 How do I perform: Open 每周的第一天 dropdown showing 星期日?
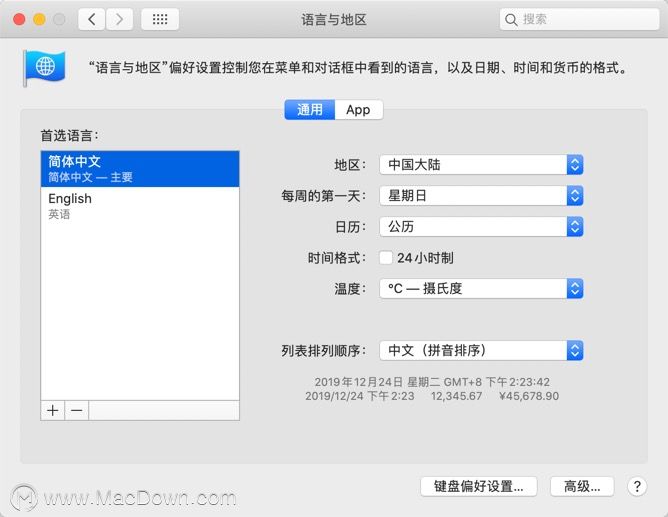(x=481, y=196)
